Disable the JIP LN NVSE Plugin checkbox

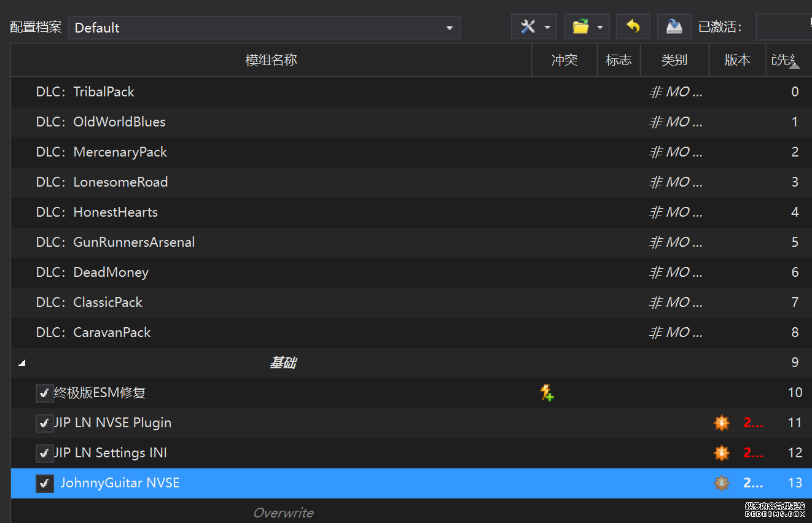click(44, 423)
